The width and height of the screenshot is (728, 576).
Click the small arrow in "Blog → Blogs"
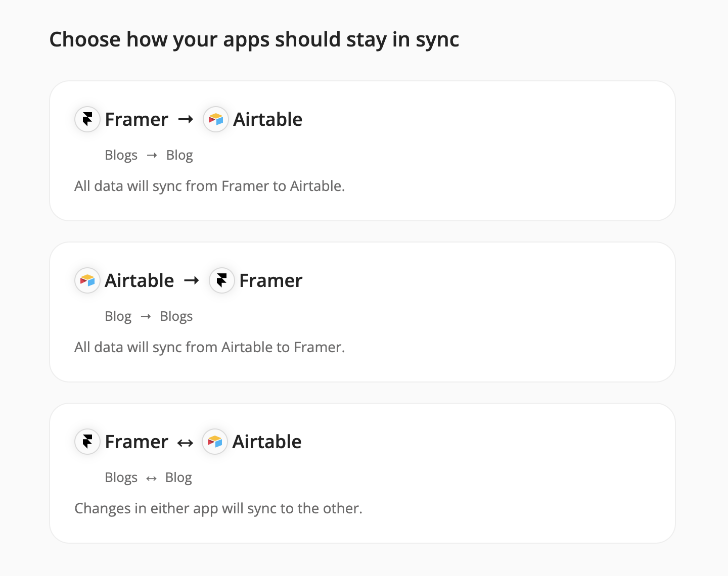pos(146,317)
